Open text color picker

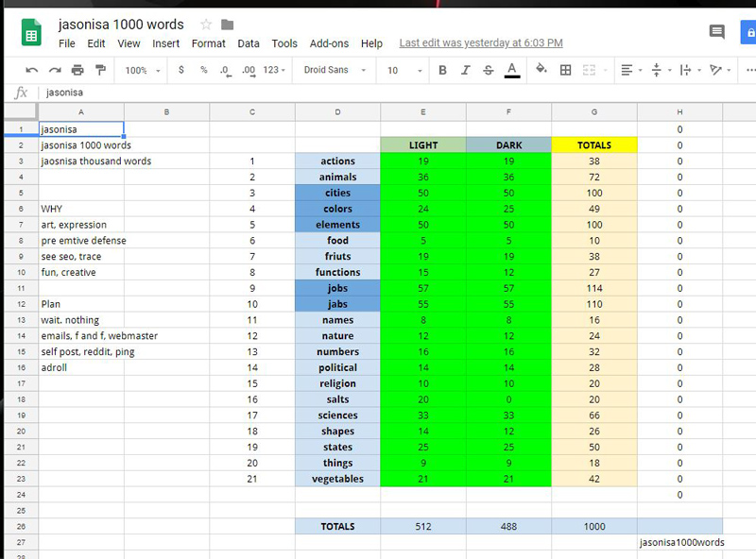512,71
